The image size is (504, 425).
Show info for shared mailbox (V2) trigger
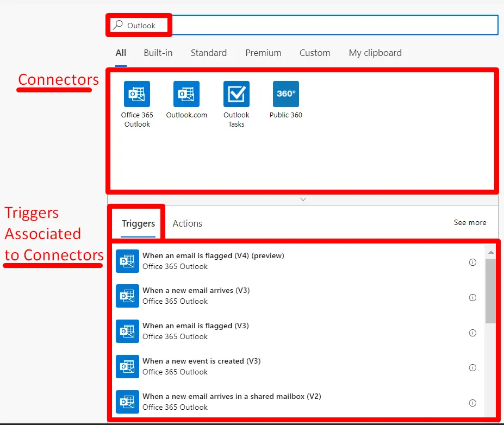(472, 403)
